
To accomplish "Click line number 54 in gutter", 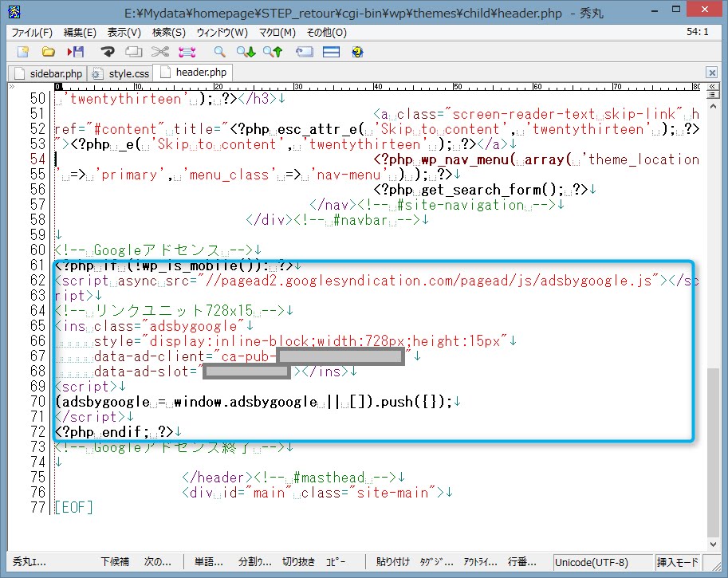I will (x=37, y=159).
